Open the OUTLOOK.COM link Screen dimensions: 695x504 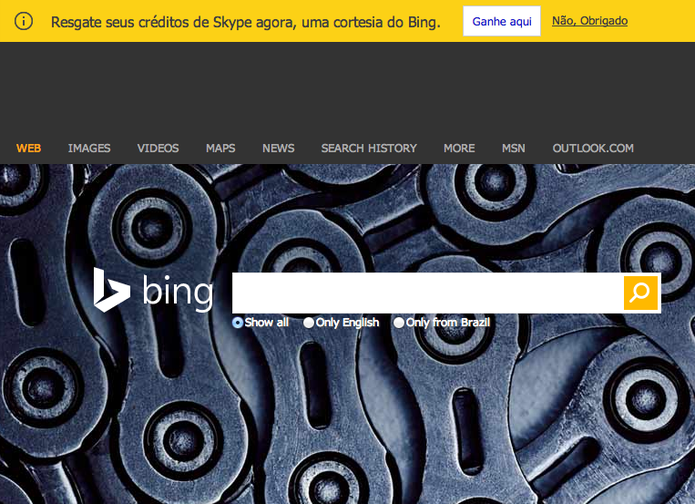(x=593, y=148)
